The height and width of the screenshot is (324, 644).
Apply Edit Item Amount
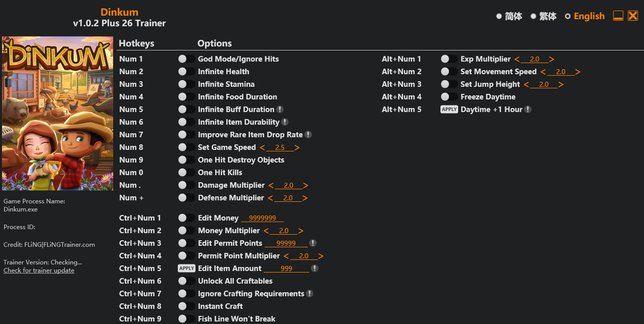coord(186,268)
